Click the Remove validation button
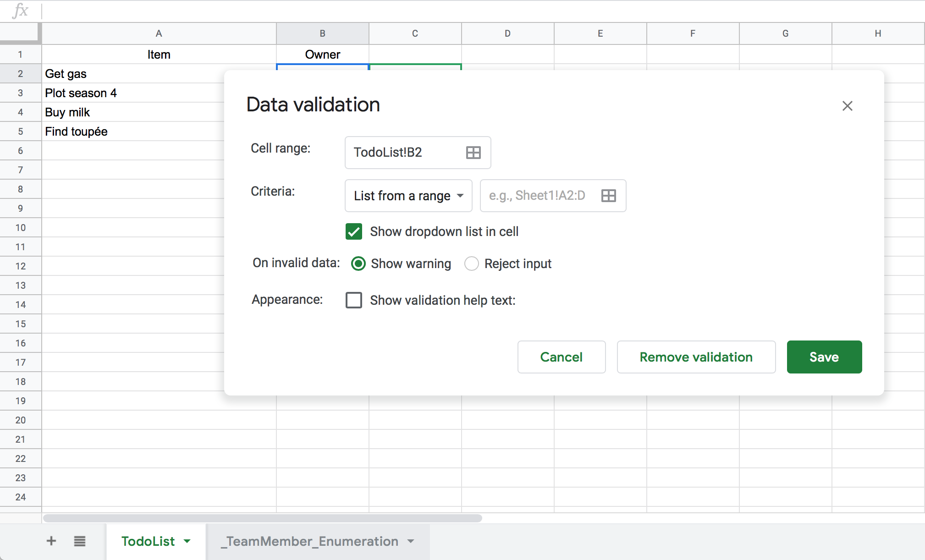The image size is (925, 560). 696,357
